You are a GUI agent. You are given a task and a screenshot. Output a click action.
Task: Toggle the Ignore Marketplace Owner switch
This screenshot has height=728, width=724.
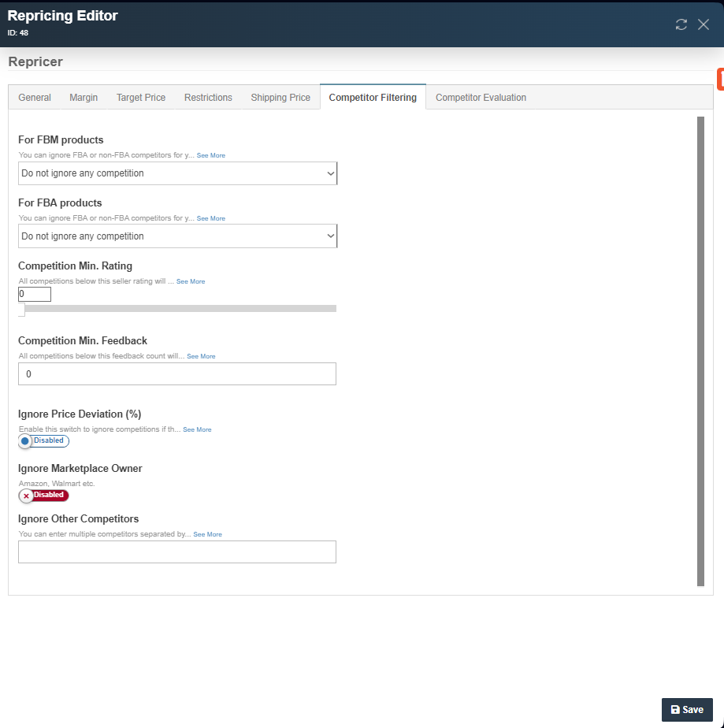click(x=43, y=496)
